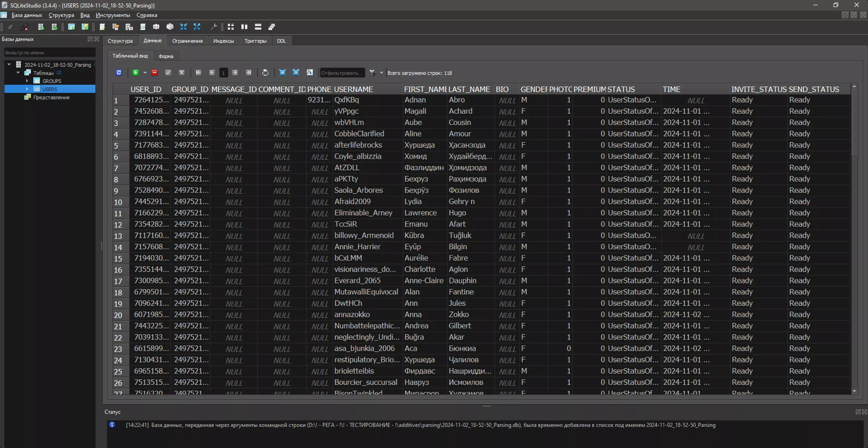Go to next data page
Screen dimensions: 868x448
click(235, 73)
